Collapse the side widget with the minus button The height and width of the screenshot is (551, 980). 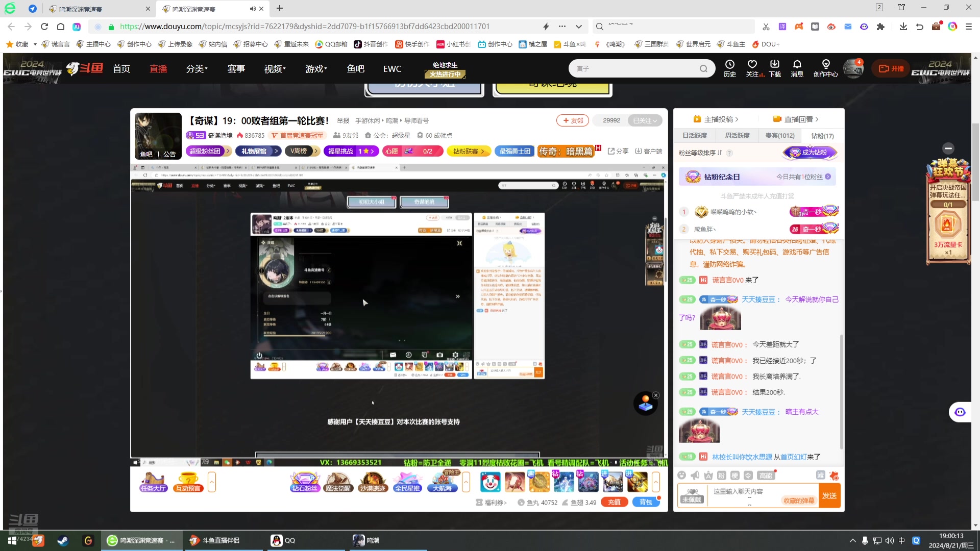pyautogui.click(x=948, y=148)
